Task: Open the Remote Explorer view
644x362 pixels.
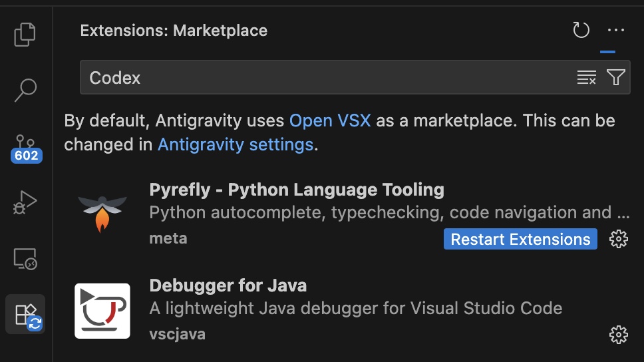Action: point(25,259)
